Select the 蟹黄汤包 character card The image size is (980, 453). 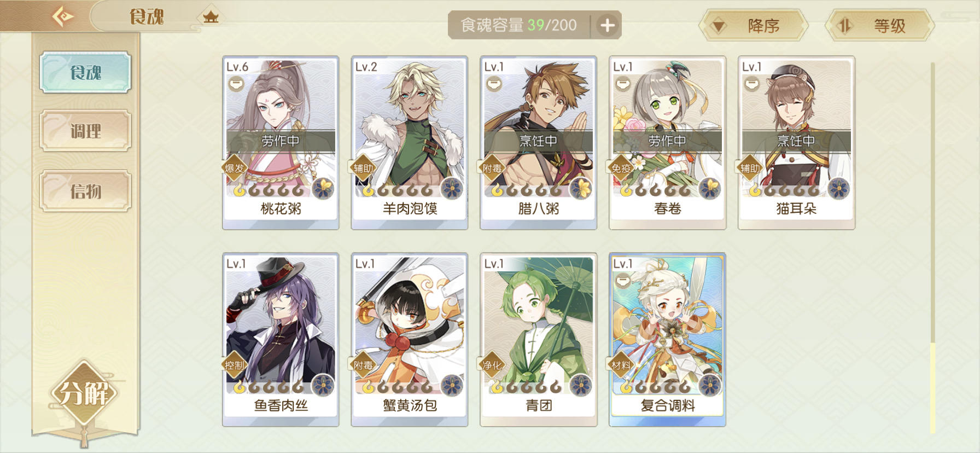click(410, 340)
